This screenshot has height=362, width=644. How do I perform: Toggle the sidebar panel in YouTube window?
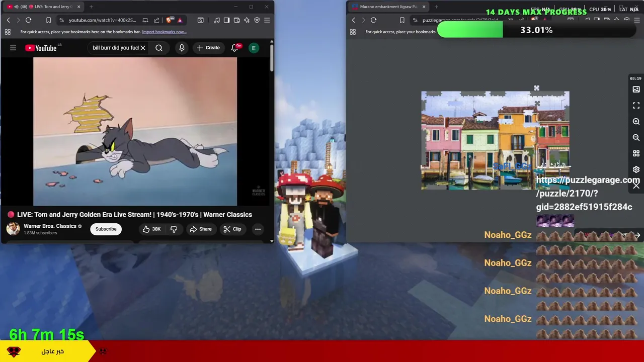(226, 20)
